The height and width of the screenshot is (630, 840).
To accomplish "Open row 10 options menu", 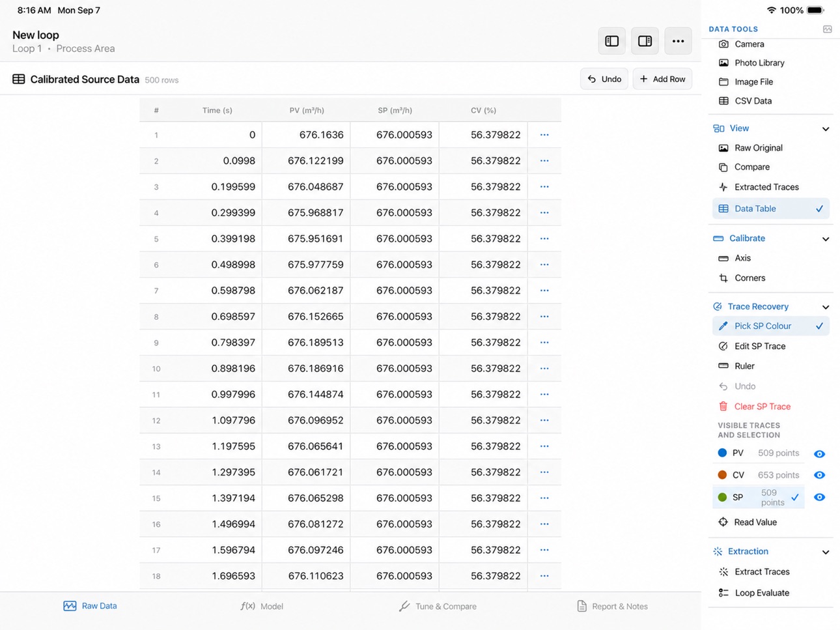I will pyautogui.click(x=544, y=368).
